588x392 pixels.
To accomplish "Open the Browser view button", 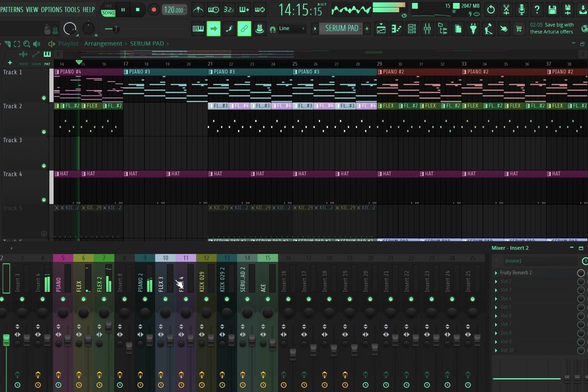I will (x=442, y=29).
